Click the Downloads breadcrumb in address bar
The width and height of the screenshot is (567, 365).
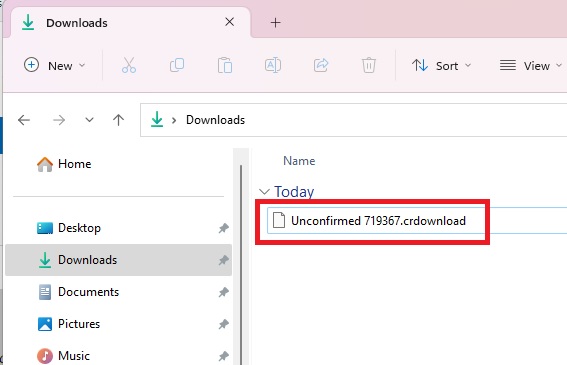click(x=216, y=120)
